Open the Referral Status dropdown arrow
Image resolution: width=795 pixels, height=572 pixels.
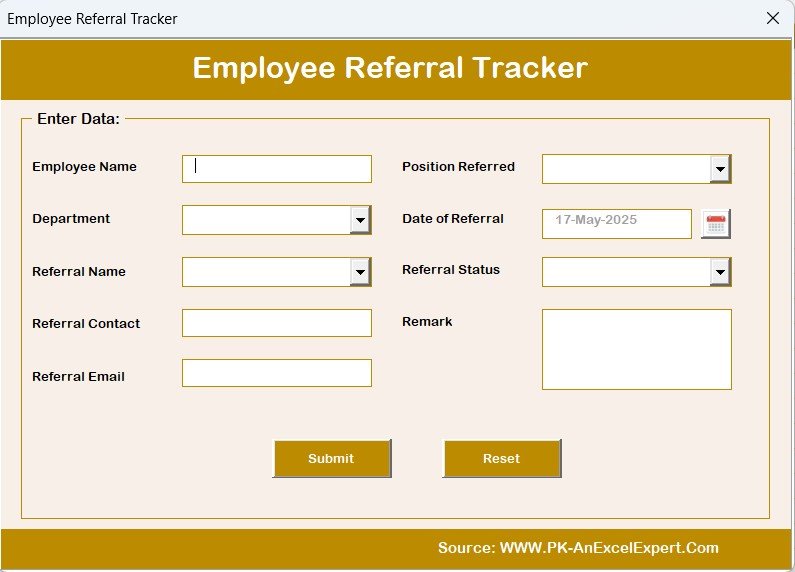(x=720, y=272)
